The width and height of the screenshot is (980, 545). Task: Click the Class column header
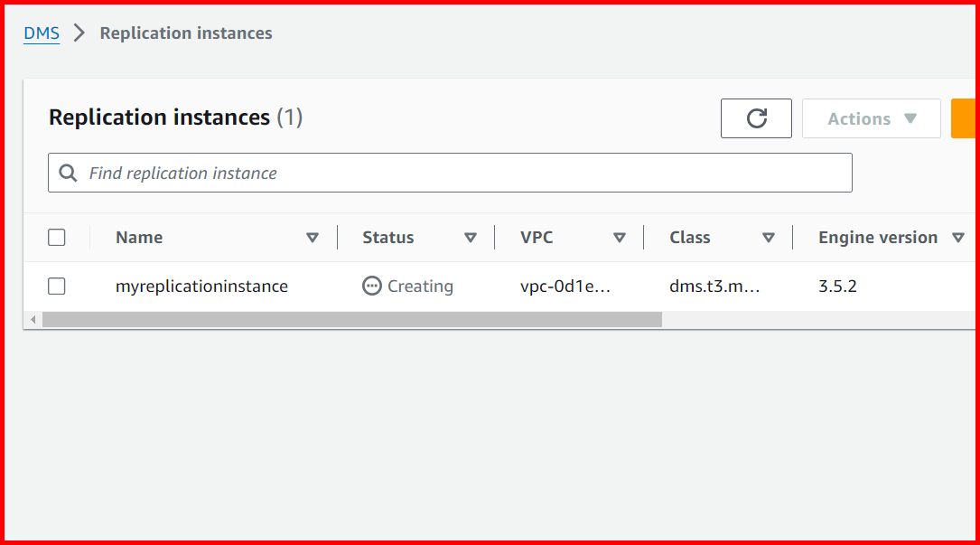689,237
